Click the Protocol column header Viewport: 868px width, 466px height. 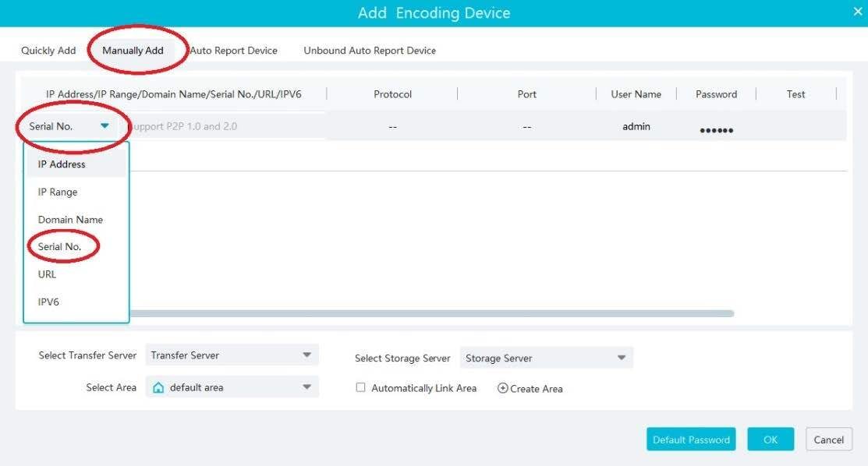(392, 94)
